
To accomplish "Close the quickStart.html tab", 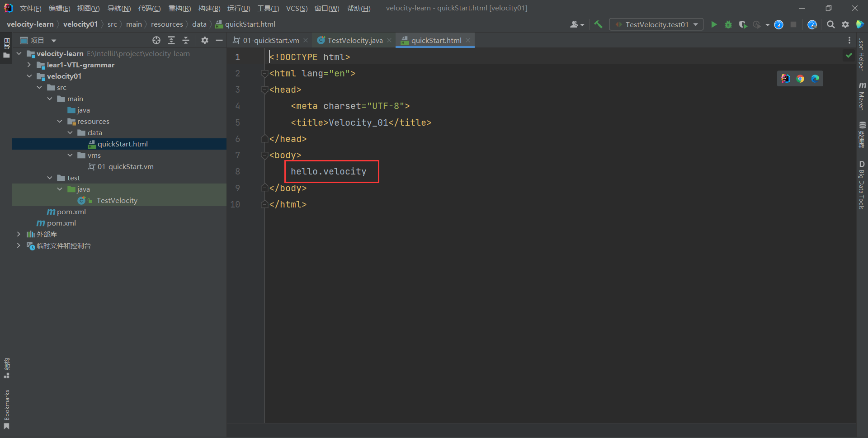I will [x=468, y=40].
